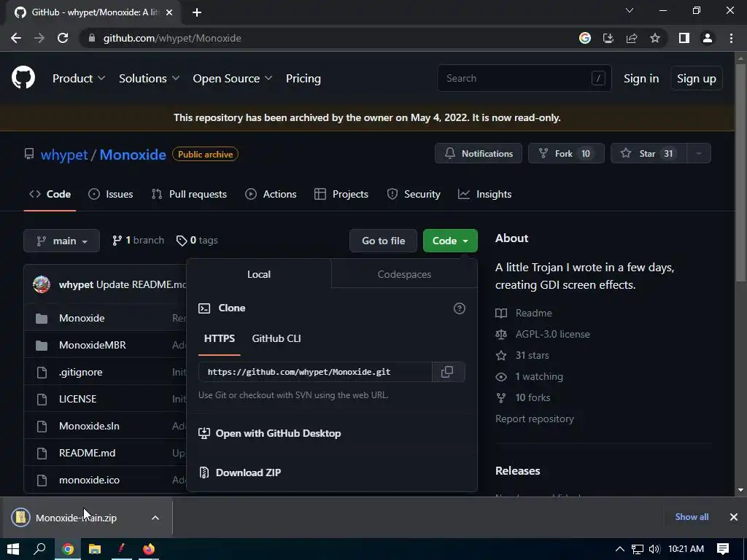The image size is (747, 560).
Task: Open new browser tab with plus icon
Action: pyautogui.click(x=197, y=12)
